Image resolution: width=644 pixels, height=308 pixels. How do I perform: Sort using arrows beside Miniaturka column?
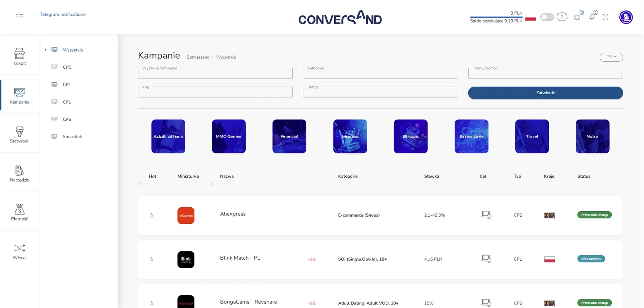click(169, 184)
